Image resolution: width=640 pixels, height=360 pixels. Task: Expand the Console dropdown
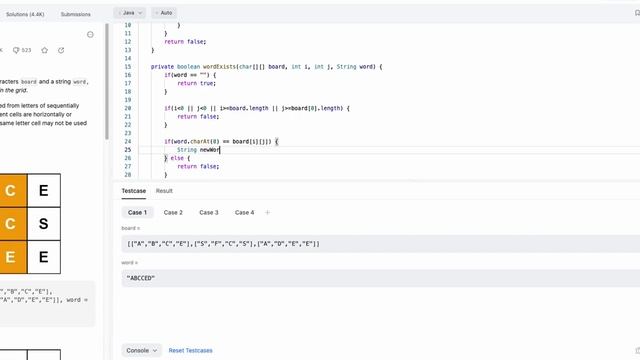(141, 350)
